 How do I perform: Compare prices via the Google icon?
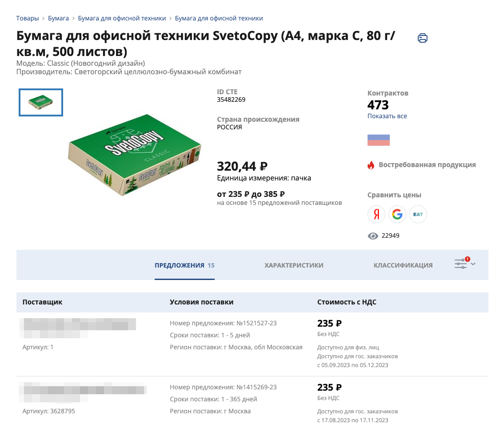[397, 215]
